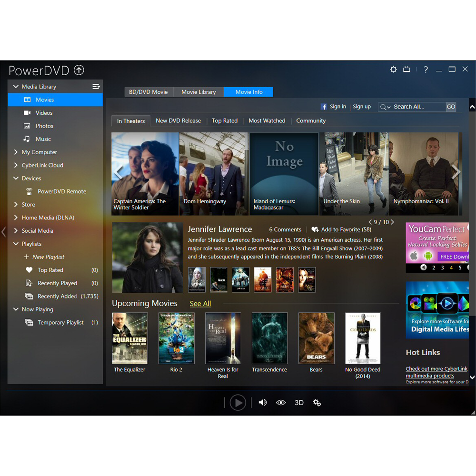Expand the Store section
The width and height of the screenshot is (476, 476).
(16, 204)
